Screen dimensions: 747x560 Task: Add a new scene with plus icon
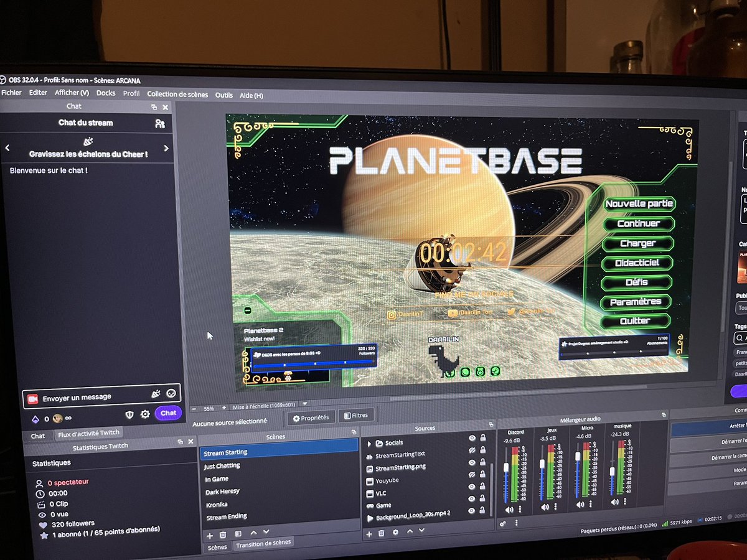coord(209,535)
